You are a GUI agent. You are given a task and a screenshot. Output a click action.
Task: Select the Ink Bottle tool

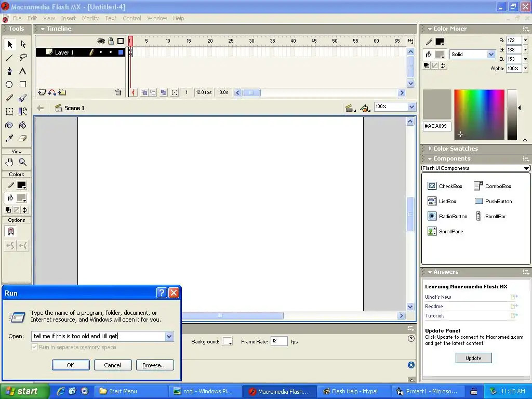9,125
